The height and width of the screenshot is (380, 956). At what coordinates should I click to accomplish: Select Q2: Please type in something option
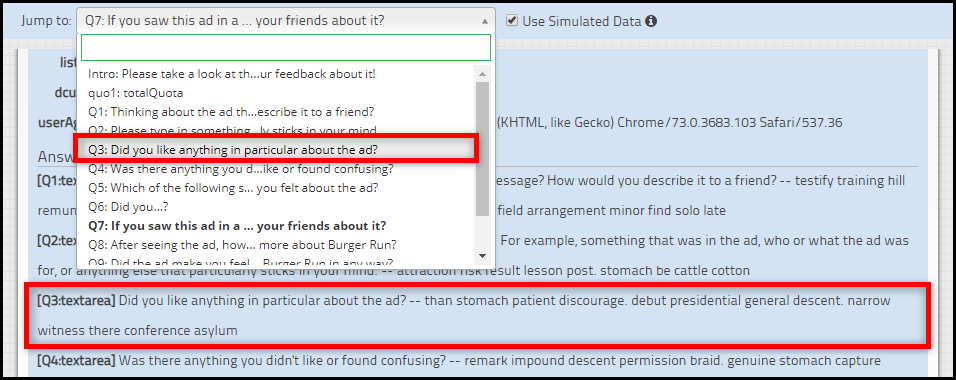point(232,130)
